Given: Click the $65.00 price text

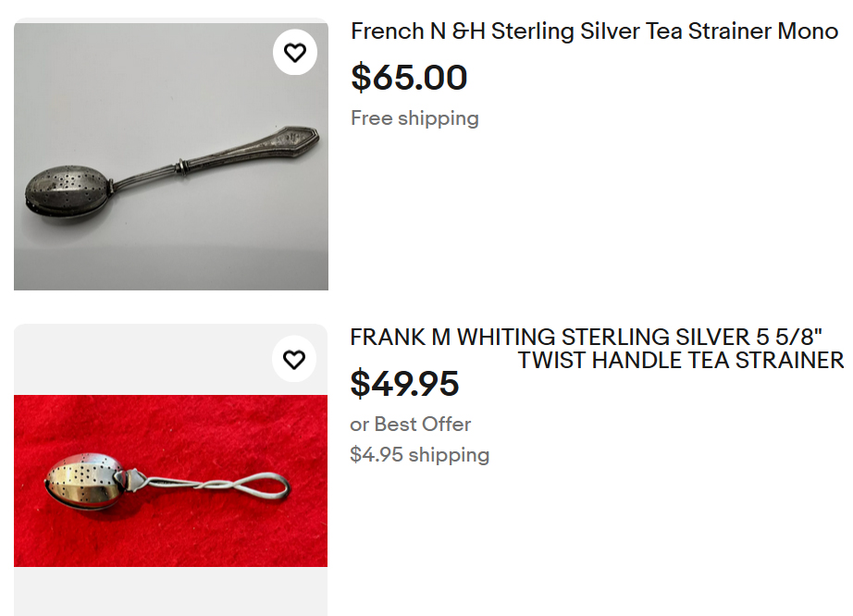Looking at the screenshot, I should click(410, 78).
